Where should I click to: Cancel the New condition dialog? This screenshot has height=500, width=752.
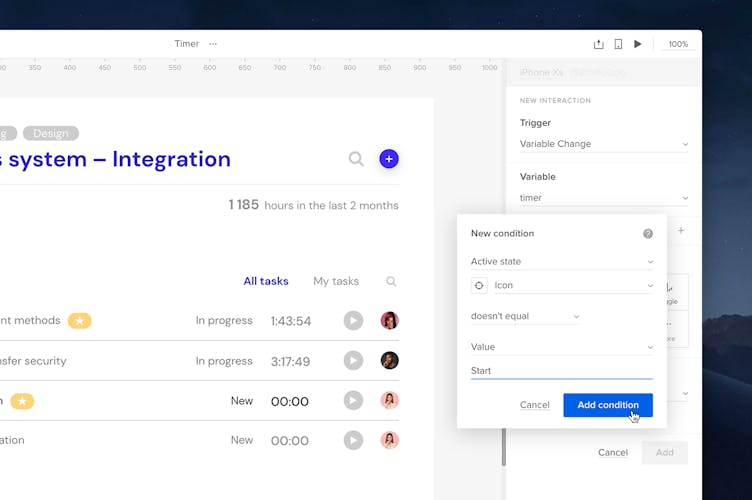(x=534, y=405)
